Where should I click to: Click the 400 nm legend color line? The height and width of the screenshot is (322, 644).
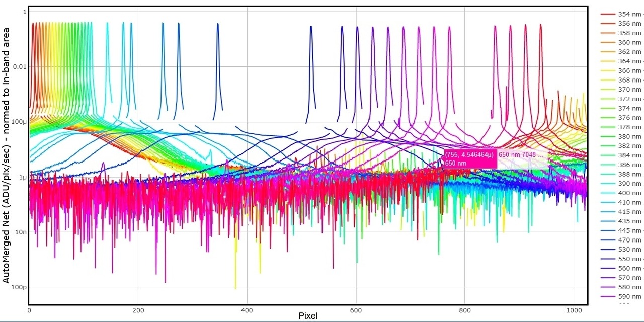[x=608, y=193]
